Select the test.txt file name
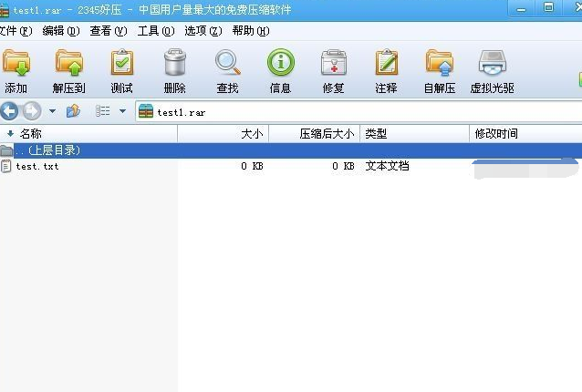This screenshot has height=392, width=582. click(37, 167)
